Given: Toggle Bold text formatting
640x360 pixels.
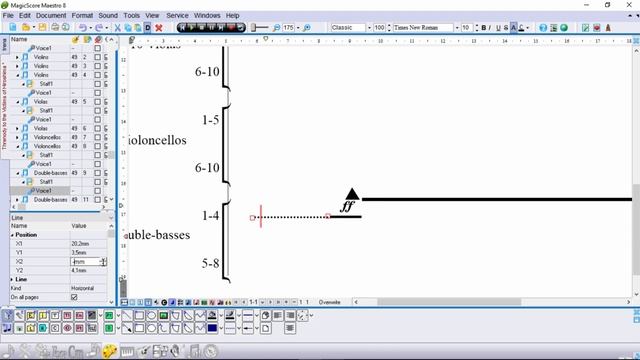Looking at the screenshot, I should (x=484, y=27).
